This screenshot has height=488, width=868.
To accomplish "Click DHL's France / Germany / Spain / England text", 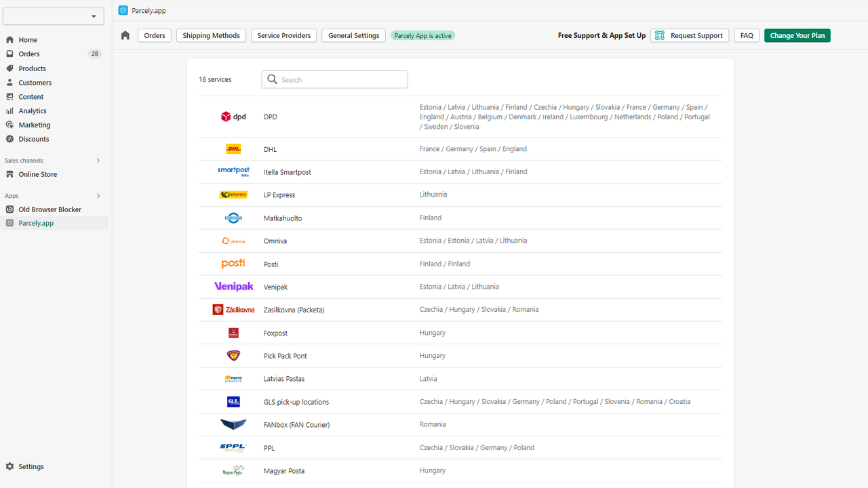I will tap(473, 149).
